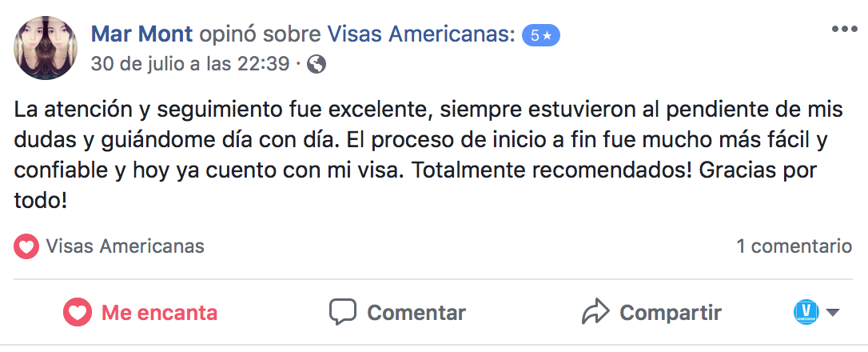Expand the dropdown arrow beside V avatar

833,312
